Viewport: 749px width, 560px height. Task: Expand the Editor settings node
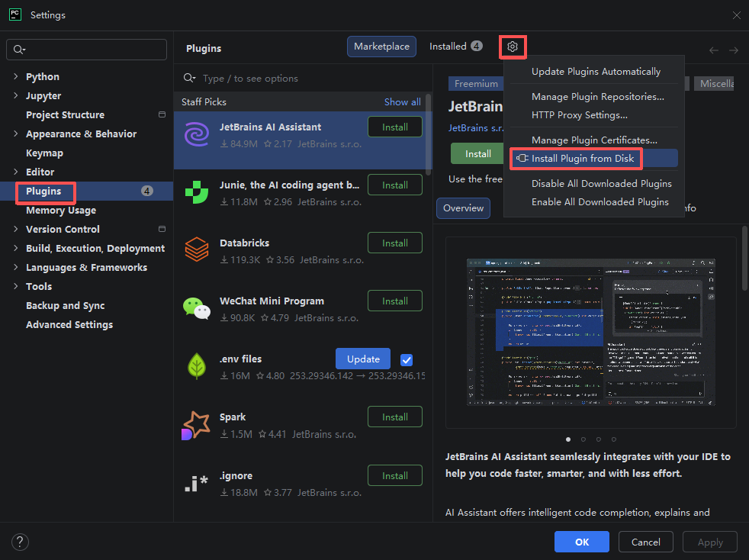16,172
